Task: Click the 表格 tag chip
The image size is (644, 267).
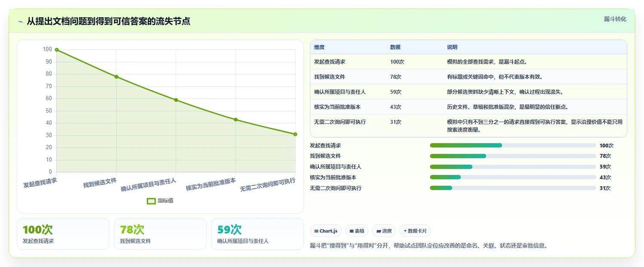Action: coord(357,231)
